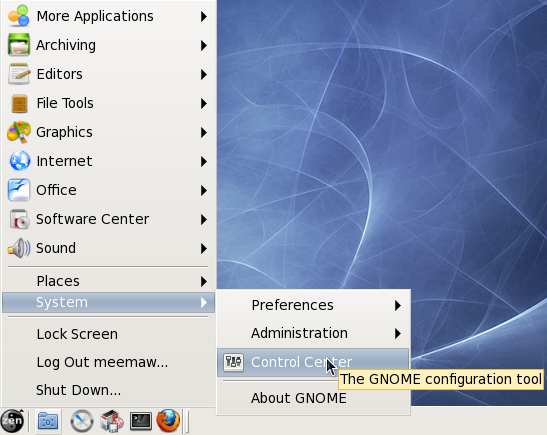
Task: Click the Zen menu launcher icon
Action: coord(13,421)
